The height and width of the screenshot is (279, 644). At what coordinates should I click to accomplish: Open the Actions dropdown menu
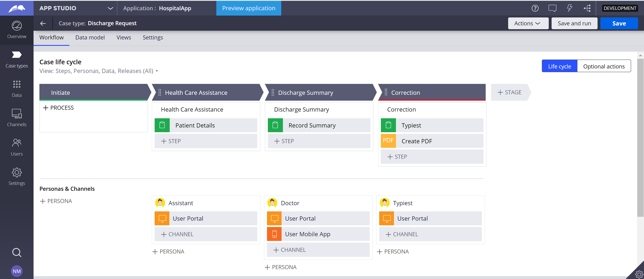[x=528, y=23]
